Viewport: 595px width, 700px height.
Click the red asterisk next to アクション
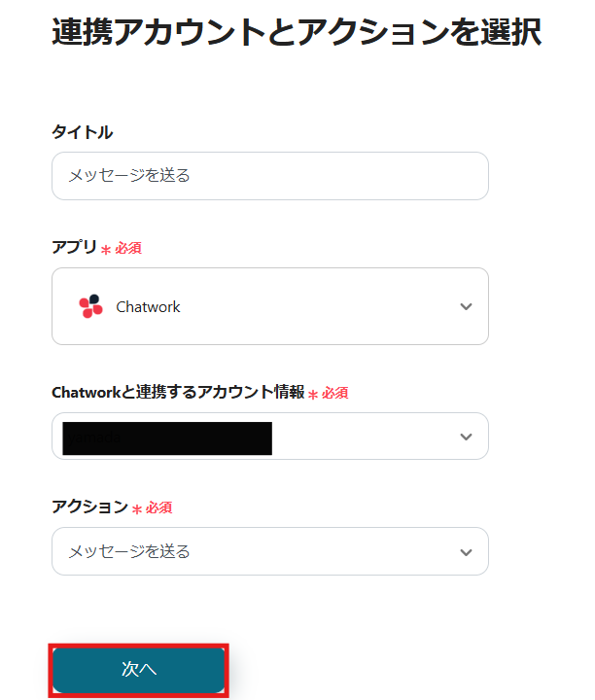tap(137, 509)
